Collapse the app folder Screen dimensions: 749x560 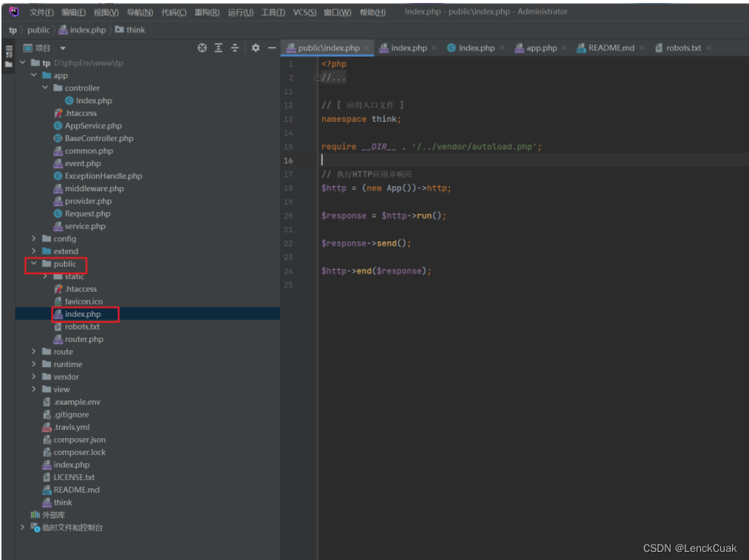click(34, 75)
